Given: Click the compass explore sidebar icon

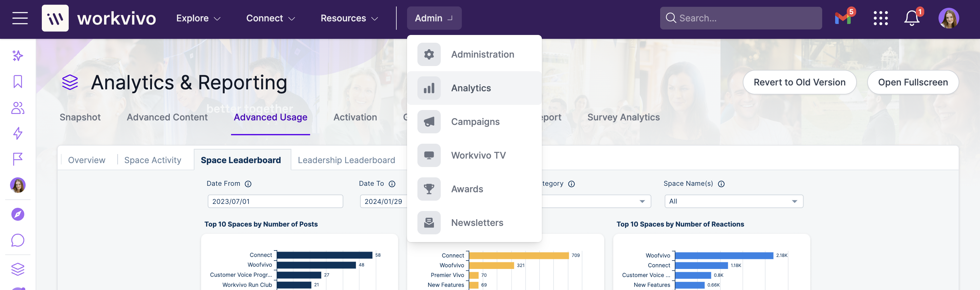Looking at the screenshot, I should [x=18, y=214].
